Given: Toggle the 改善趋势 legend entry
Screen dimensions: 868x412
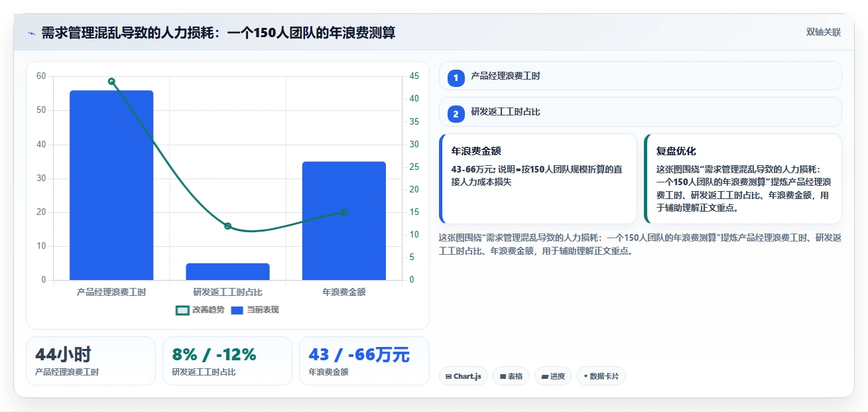Looking at the screenshot, I should coord(200,310).
